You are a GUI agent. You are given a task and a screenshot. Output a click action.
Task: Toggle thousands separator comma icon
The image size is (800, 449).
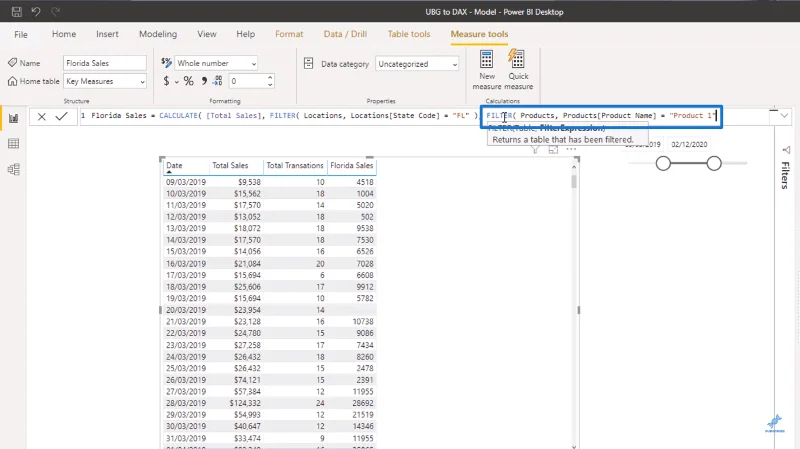coord(204,81)
